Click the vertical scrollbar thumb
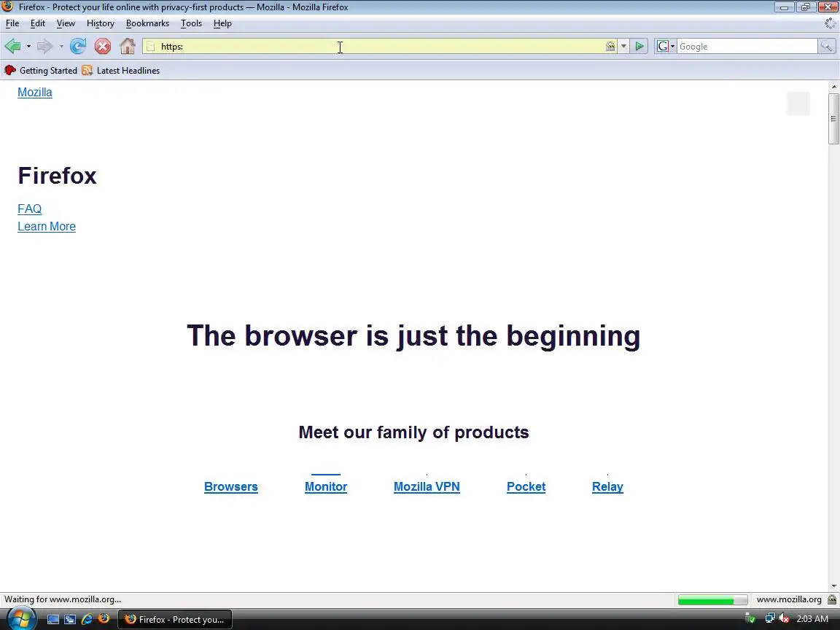Screen dimensions: 840x630 [833, 118]
